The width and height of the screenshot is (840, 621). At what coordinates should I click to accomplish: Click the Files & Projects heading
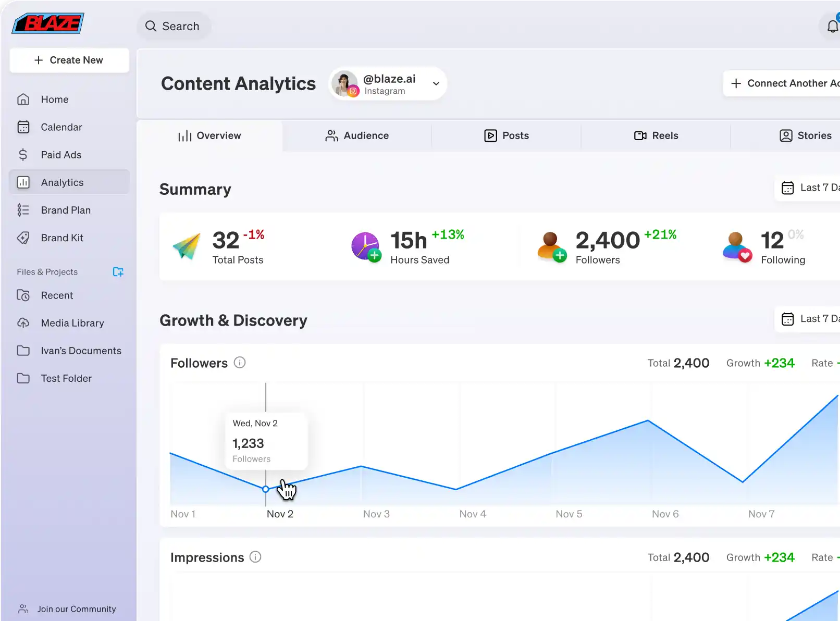tap(47, 272)
